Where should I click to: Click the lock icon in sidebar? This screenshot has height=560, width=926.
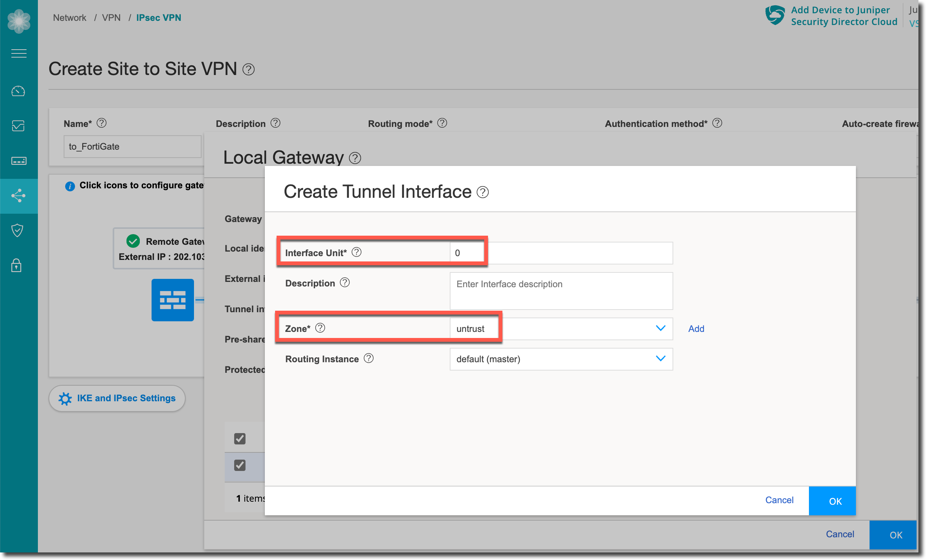click(16, 265)
